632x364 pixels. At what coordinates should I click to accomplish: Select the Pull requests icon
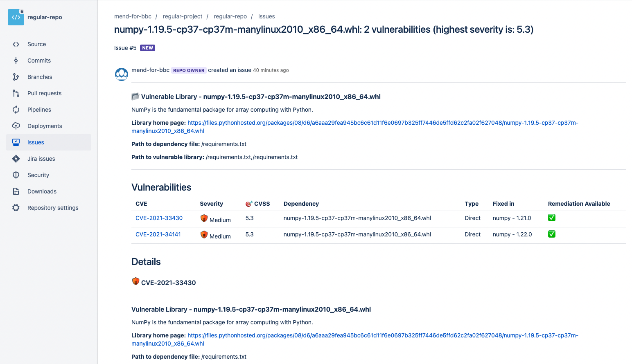(16, 93)
